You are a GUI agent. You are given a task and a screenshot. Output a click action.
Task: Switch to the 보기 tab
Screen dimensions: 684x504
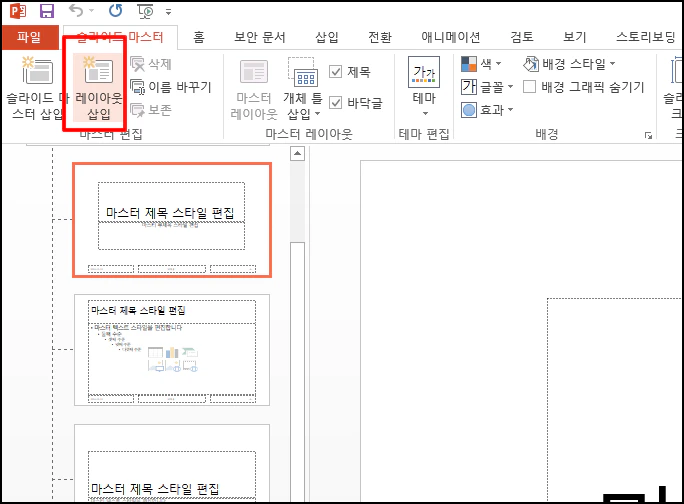point(575,37)
